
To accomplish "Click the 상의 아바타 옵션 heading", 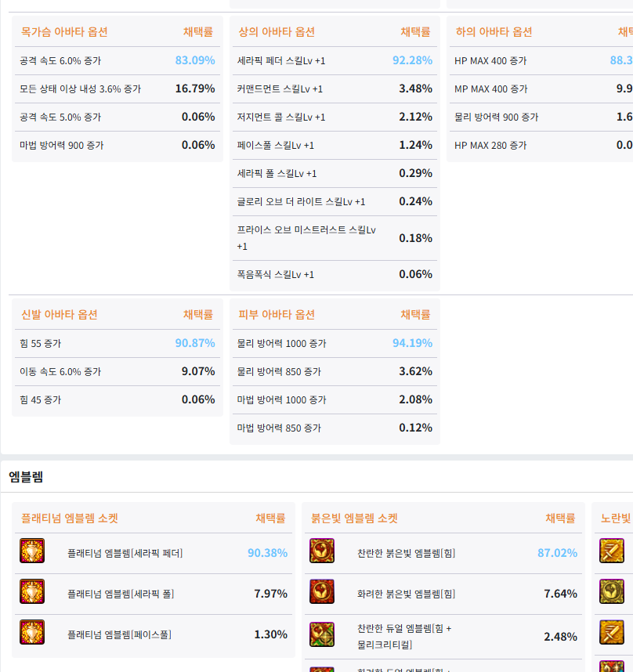I will (277, 31).
